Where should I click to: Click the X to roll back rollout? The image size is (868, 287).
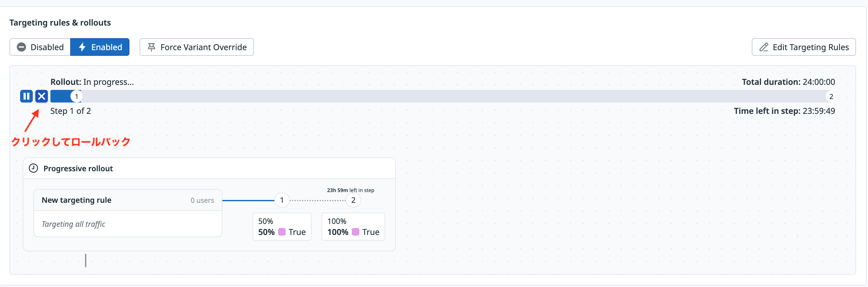(42, 97)
